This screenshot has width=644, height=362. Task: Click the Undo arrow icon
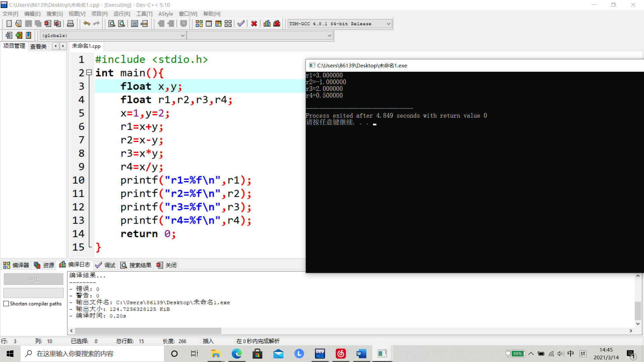[x=87, y=24]
